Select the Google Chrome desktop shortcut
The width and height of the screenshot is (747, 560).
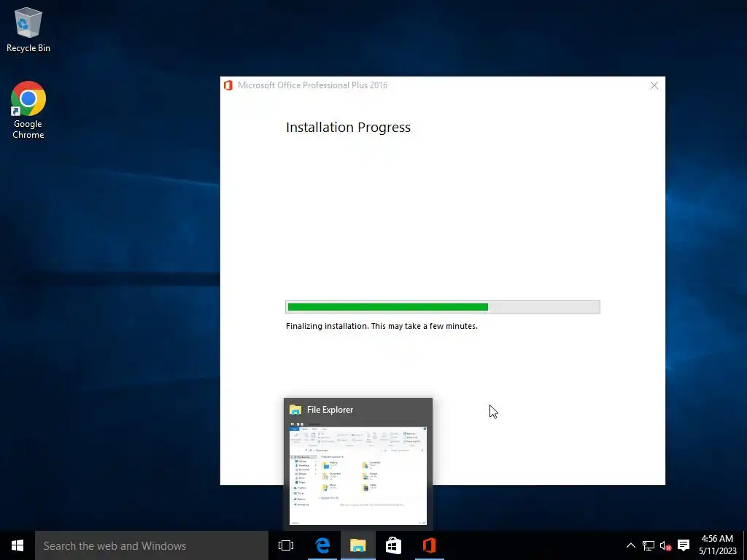pos(28,110)
